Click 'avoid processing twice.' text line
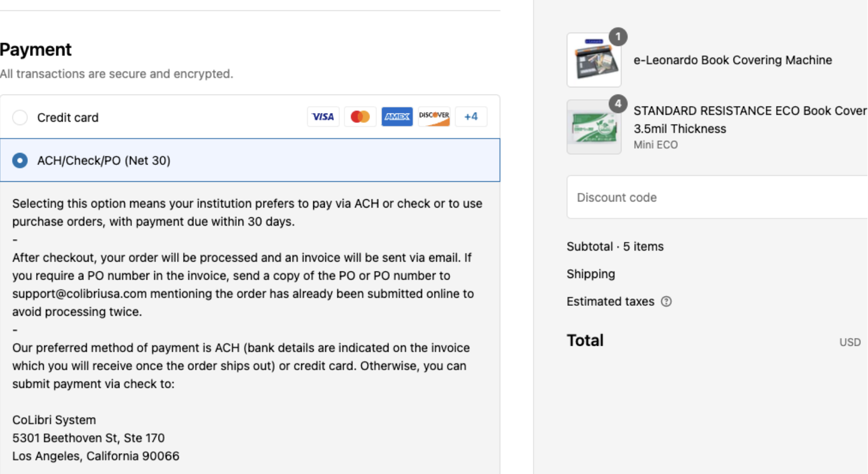 tap(77, 312)
